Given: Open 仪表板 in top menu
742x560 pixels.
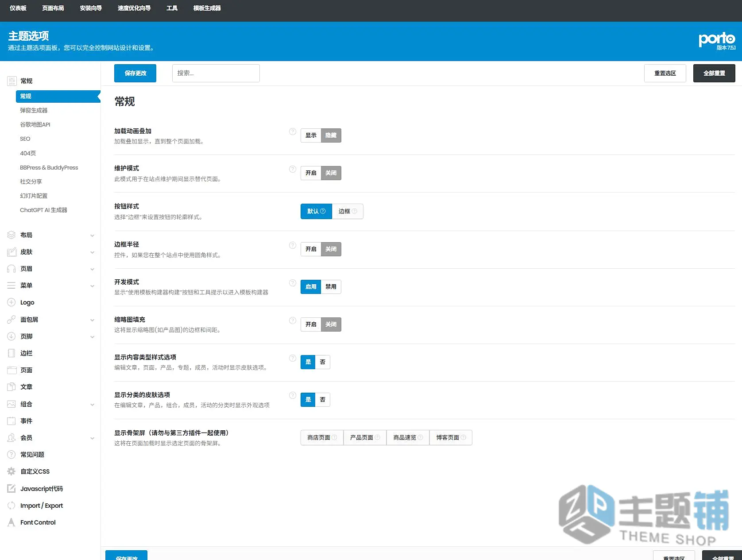Looking at the screenshot, I should [x=18, y=8].
